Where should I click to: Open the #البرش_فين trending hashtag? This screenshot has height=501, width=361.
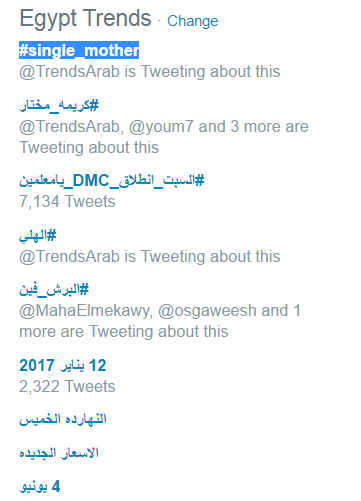click(x=54, y=289)
